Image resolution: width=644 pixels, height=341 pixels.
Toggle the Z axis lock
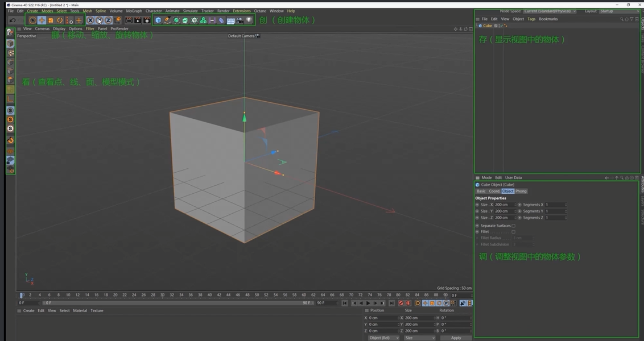[x=109, y=20]
